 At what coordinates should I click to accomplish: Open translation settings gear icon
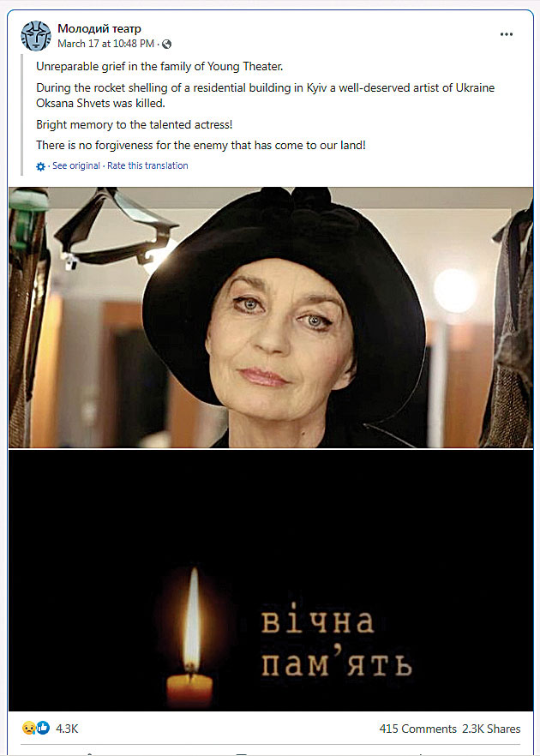[x=40, y=167]
